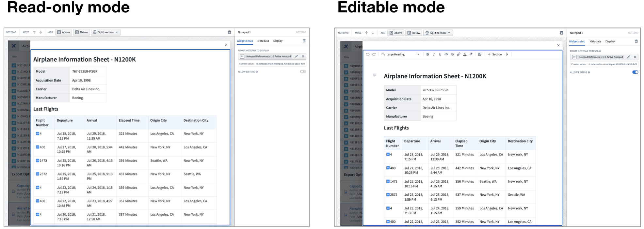Underline text using the editor toolbar
Image resolution: width=644 pixels, height=229 pixels.
pyautogui.click(x=440, y=54)
